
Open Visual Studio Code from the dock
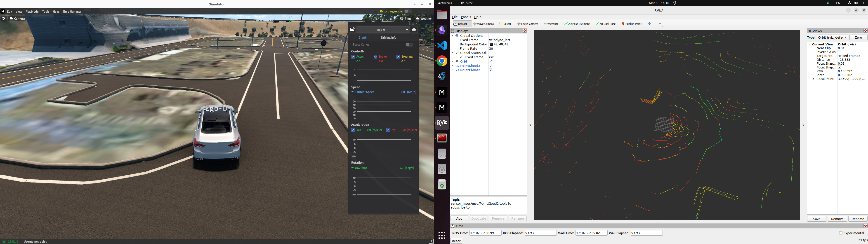click(442, 45)
